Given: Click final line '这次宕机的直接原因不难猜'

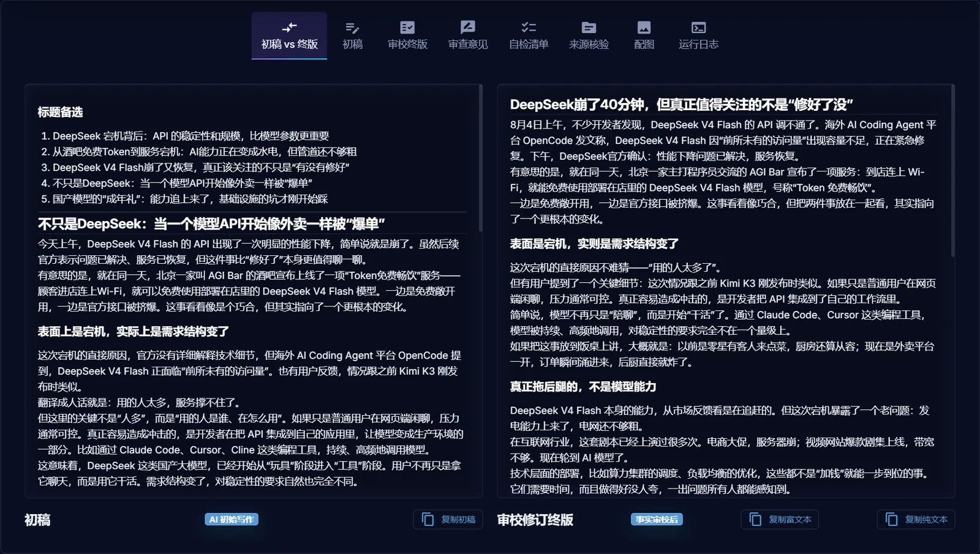Looking at the screenshot, I should (617, 268).
